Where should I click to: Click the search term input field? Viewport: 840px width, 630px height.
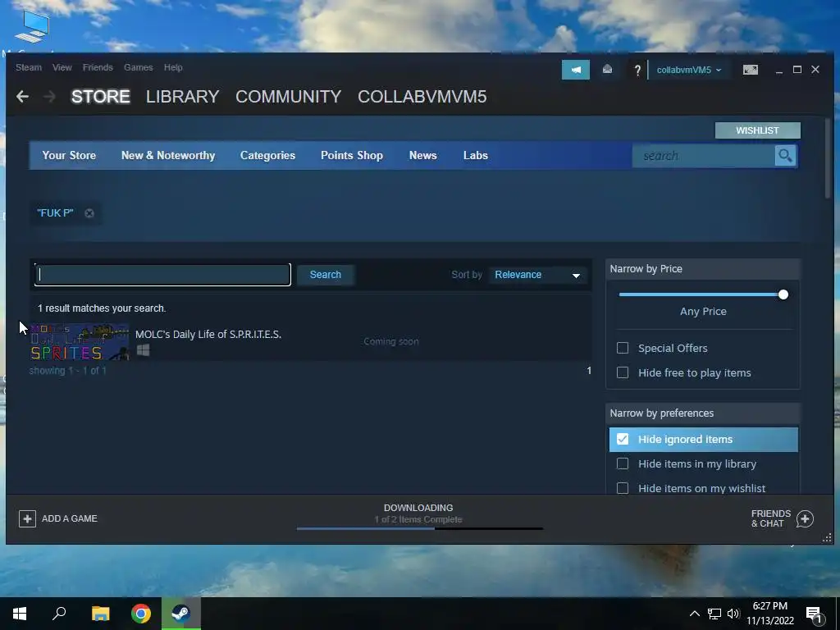coord(163,275)
